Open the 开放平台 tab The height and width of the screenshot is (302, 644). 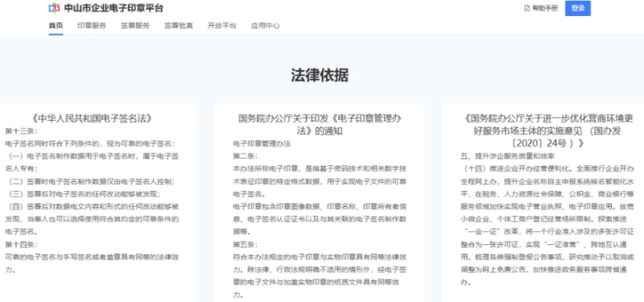(222, 26)
